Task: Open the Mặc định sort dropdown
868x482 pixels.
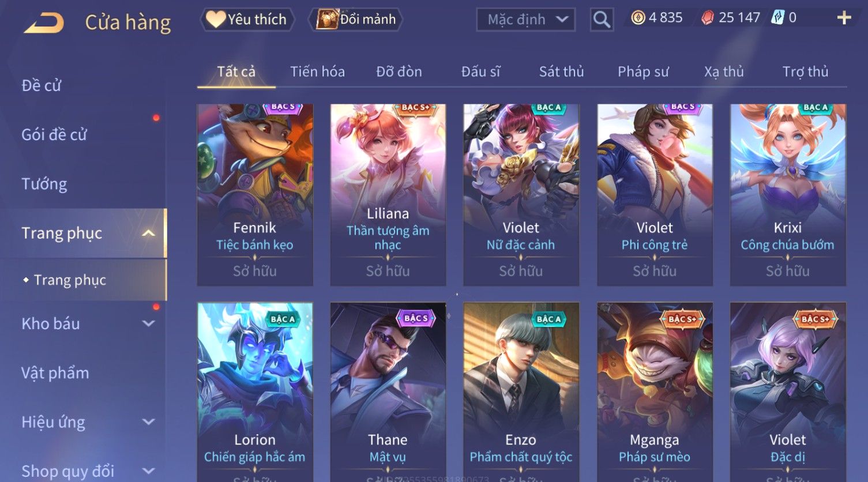Action: click(525, 20)
